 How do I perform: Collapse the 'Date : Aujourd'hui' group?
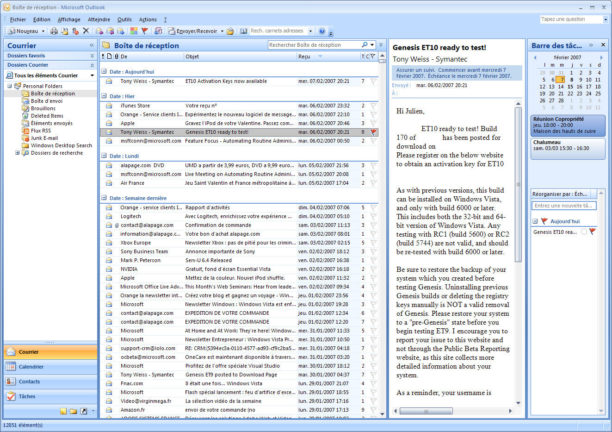[104, 71]
